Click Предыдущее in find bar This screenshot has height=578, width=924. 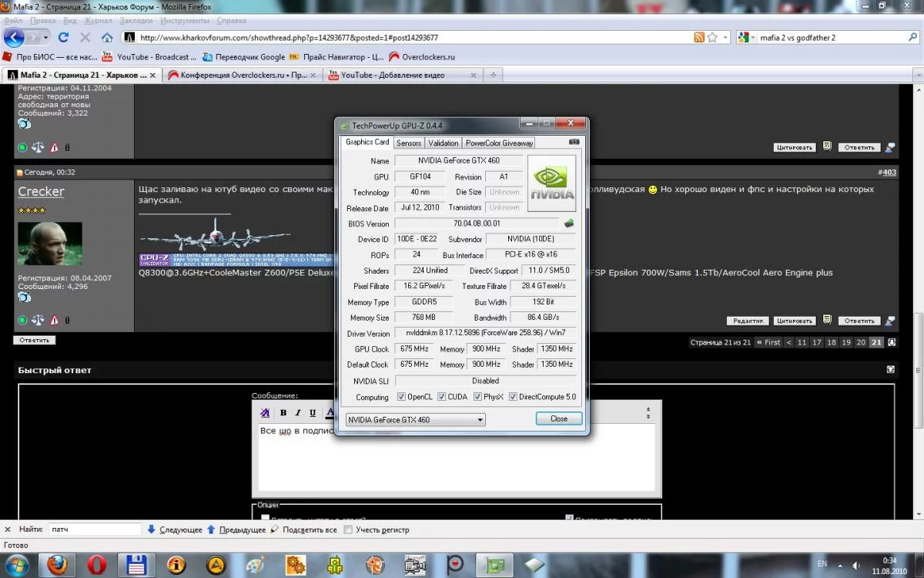click(236, 529)
